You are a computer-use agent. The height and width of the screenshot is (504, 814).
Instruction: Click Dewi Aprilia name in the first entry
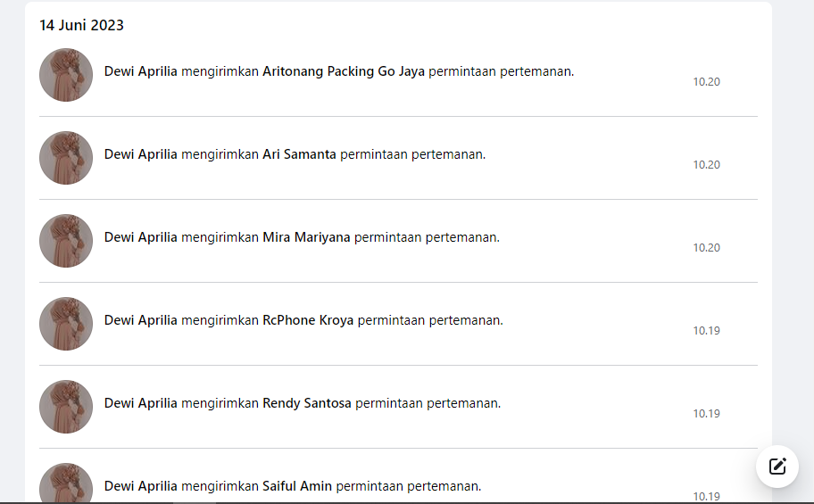click(141, 71)
